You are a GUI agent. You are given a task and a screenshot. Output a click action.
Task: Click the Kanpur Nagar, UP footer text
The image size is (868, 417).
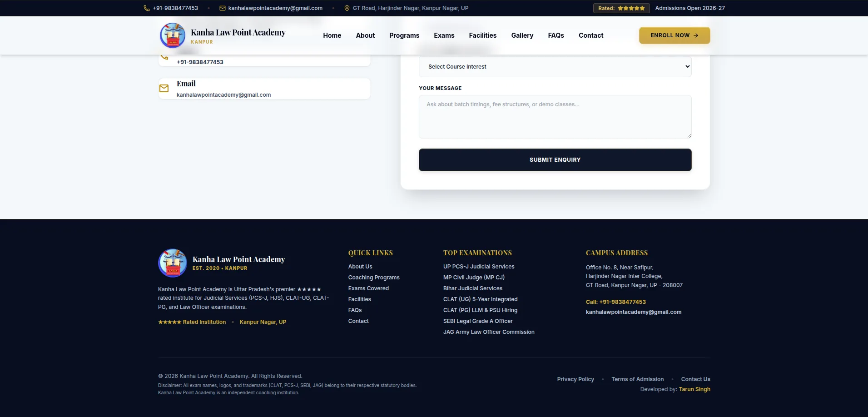coord(263,322)
